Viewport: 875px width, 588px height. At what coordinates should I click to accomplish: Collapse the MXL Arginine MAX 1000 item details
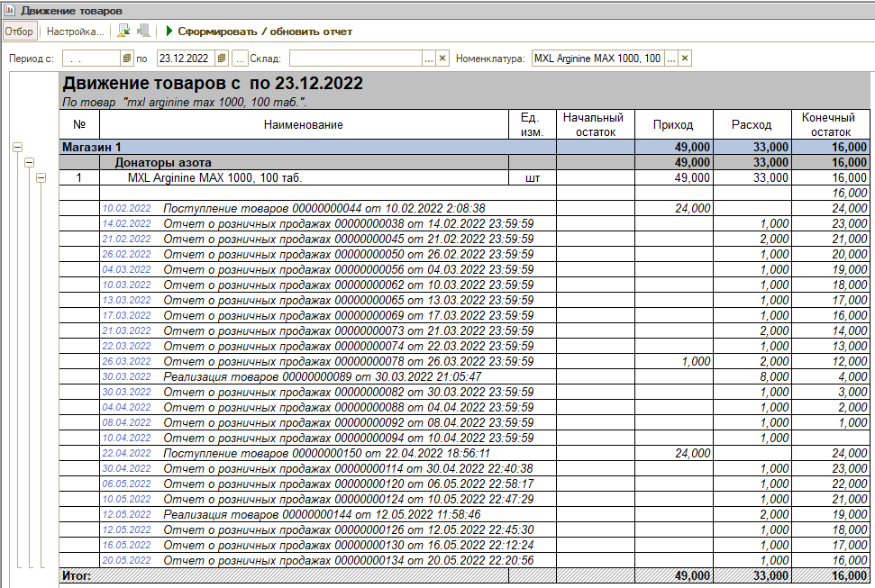pyautogui.click(x=41, y=178)
